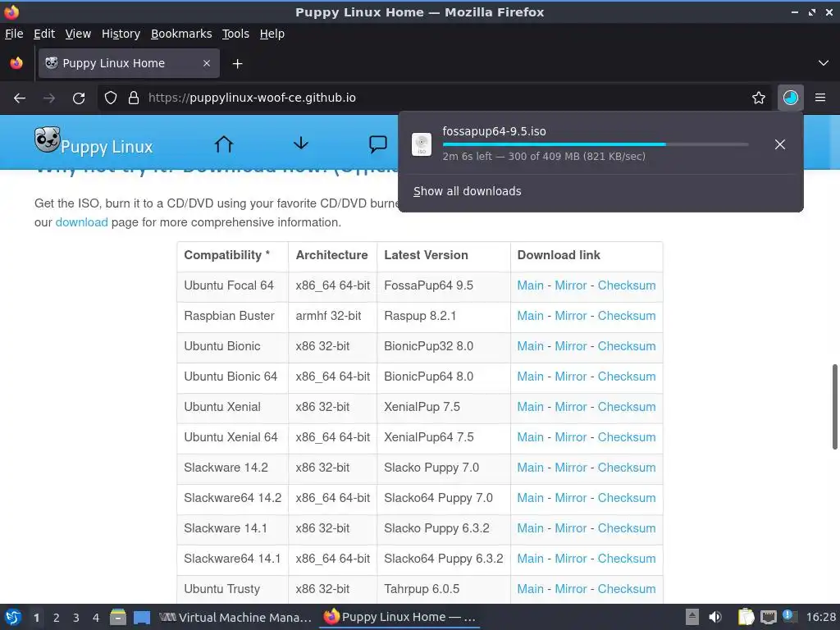
Task: Click Checksum link for BionicPup32 8.0
Action: [x=626, y=346]
